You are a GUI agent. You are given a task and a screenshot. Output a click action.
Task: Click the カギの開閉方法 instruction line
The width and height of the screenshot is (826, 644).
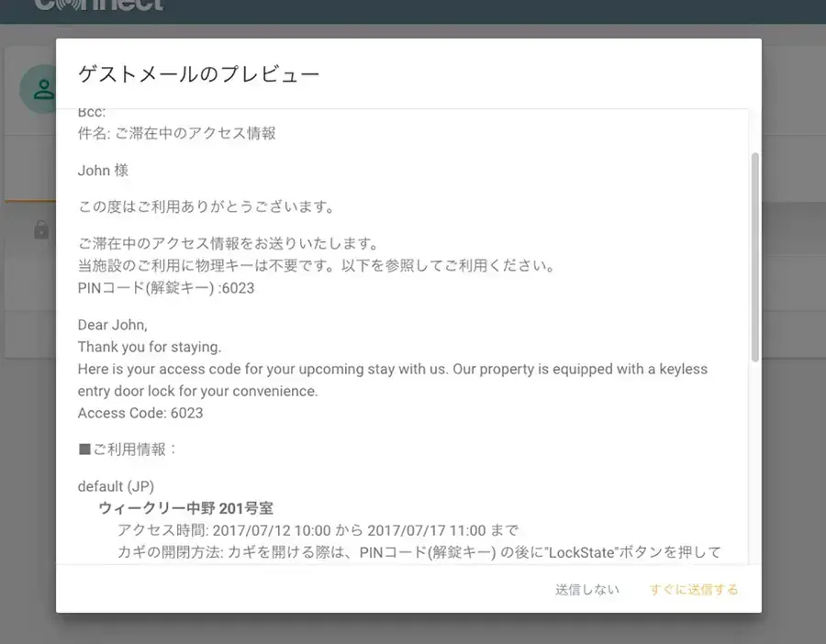[x=419, y=552]
